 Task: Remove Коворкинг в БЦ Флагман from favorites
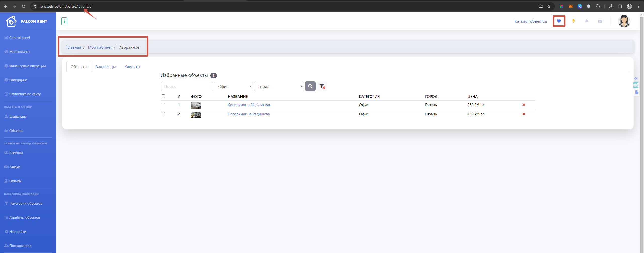point(524,105)
